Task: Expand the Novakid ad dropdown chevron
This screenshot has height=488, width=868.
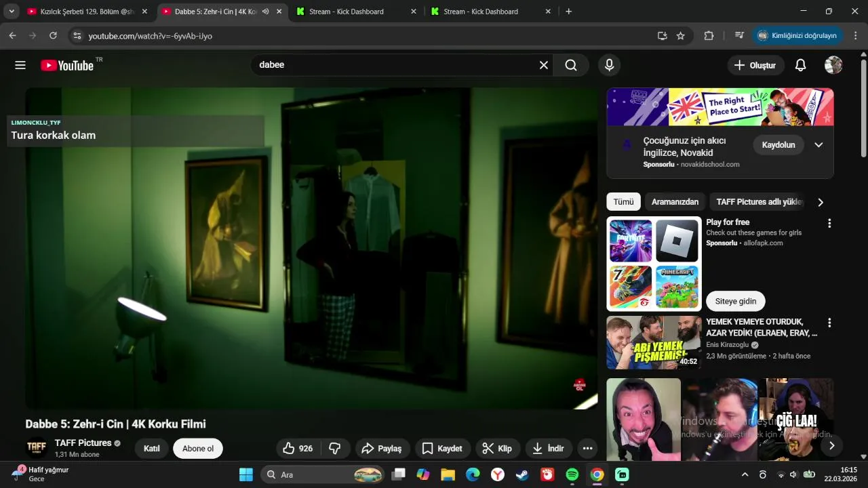Action: [818, 145]
